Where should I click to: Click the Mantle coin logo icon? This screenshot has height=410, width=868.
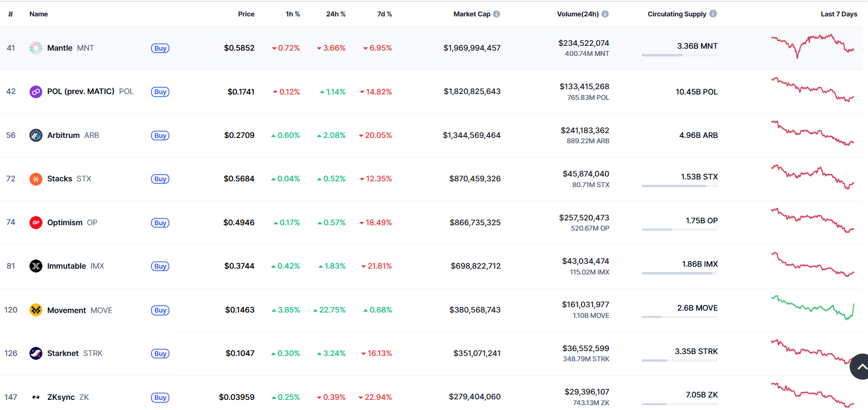click(x=36, y=48)
